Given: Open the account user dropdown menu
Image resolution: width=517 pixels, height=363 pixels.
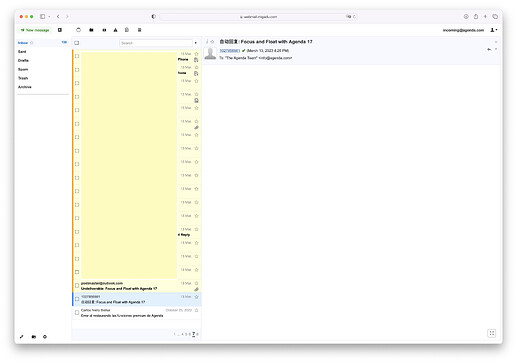Looking at the screenshot, I should click(494, 30).
